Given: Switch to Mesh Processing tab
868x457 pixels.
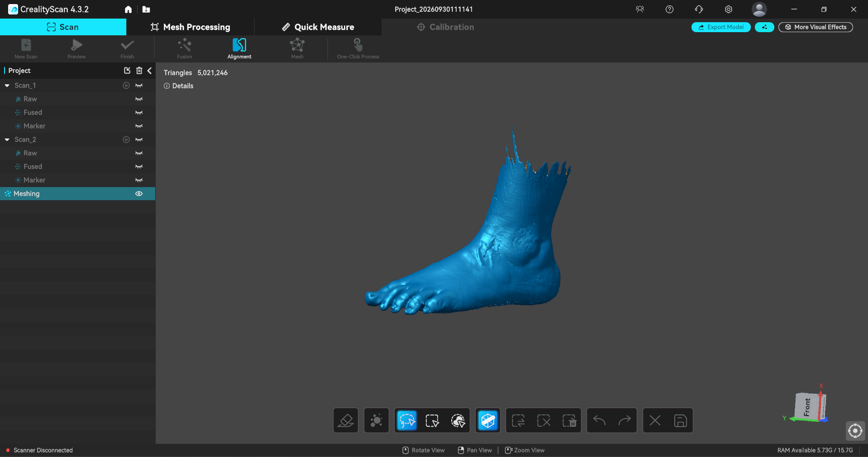Looking at the screenshot, I should (191, 27).
